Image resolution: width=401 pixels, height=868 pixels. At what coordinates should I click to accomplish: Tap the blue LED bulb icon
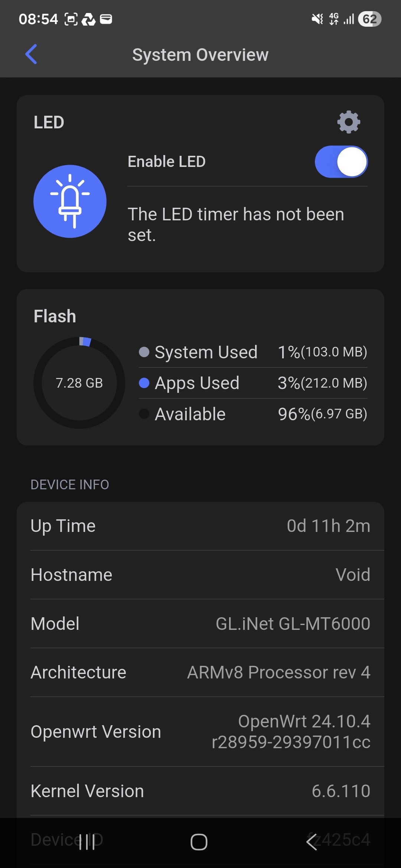[x=70, y=201]
